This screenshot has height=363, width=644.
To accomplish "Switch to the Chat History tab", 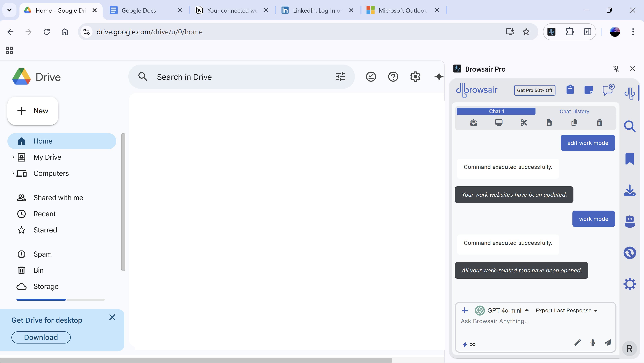I will point(574,111).
